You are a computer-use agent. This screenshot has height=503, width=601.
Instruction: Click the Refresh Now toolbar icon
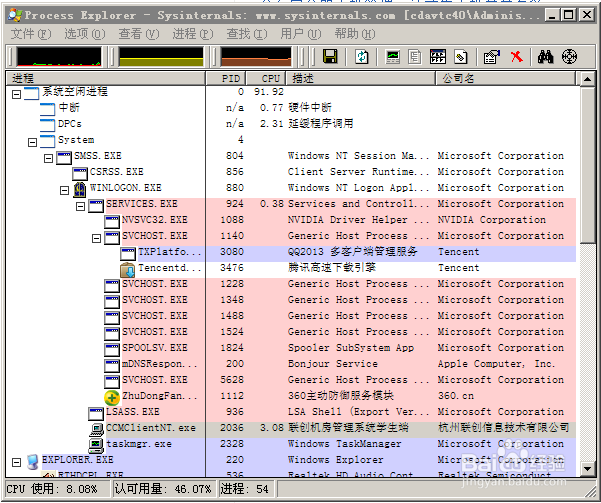361,57
